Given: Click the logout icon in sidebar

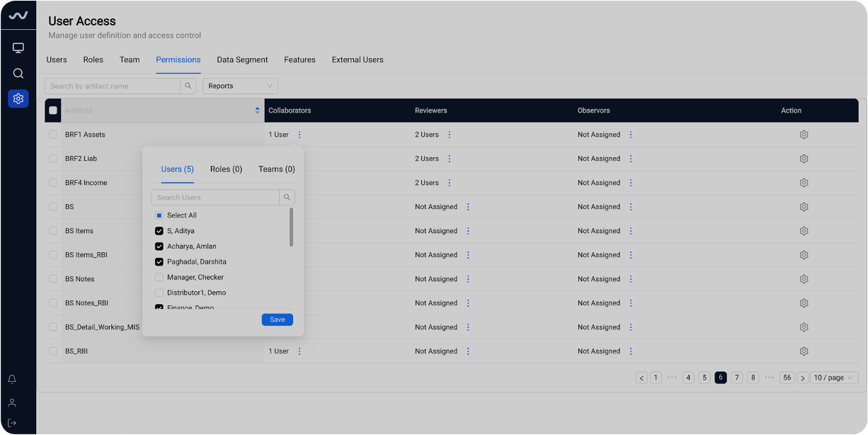Looking at the screenshot, I should [12, 423].
